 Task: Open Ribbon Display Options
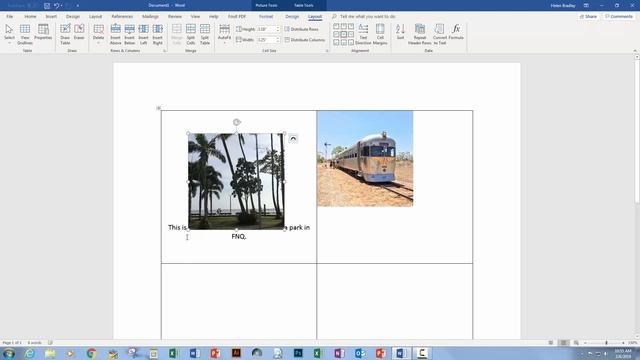[586, 6]
